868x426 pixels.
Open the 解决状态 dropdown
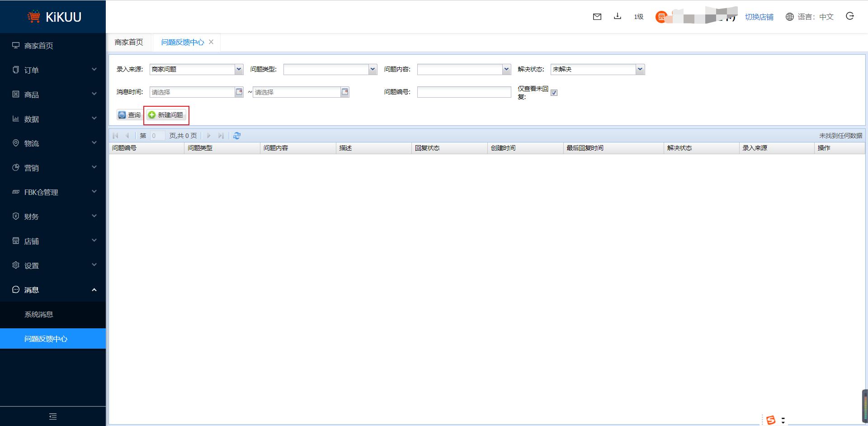coord(640,69)
